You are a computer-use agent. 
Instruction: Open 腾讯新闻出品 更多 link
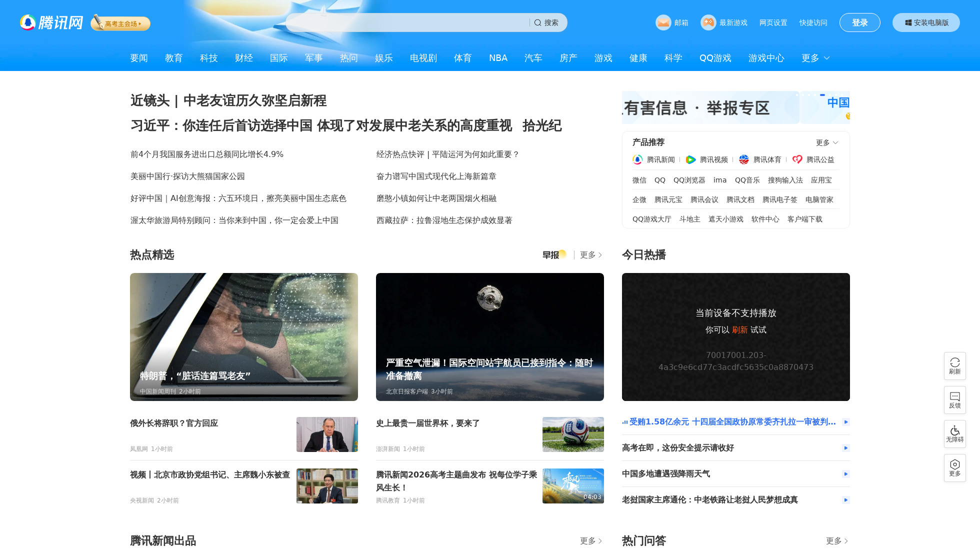click(x=591, y=541)
